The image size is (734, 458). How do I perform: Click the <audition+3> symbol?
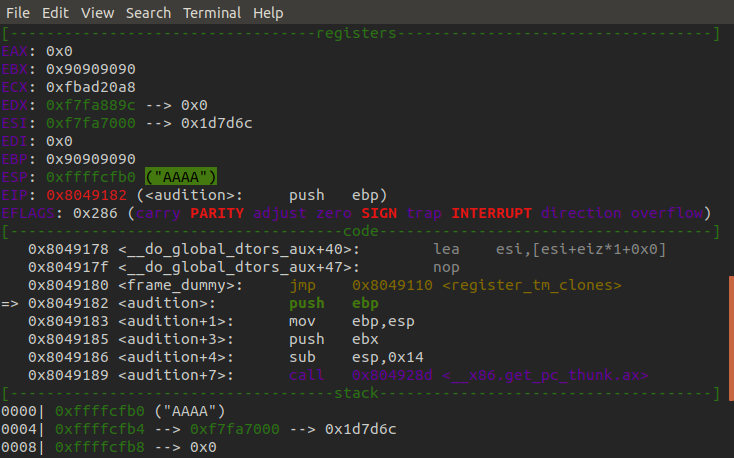click(x=172, y=339)
